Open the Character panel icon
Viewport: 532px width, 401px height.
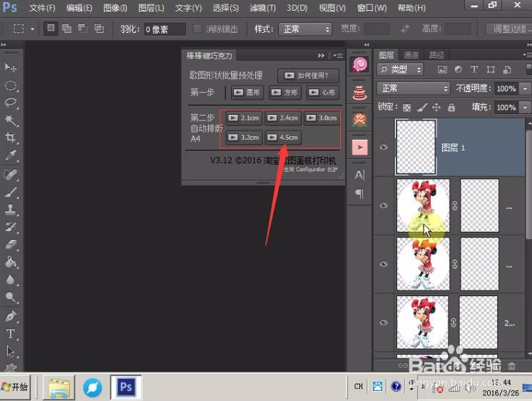tap(359, 175)
